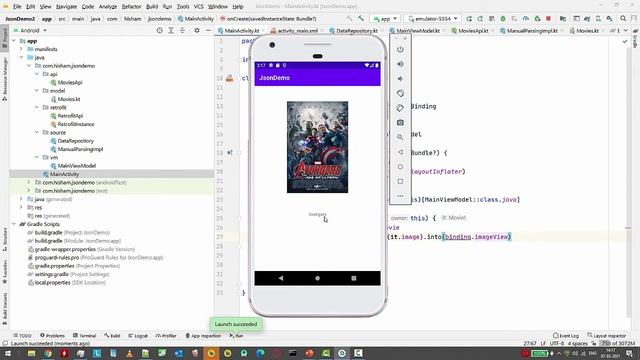Viewport: 640px width, 360px height.
Task: Click the MainActivity breadcrumb in navigation bar
Action: coord(196,19)
